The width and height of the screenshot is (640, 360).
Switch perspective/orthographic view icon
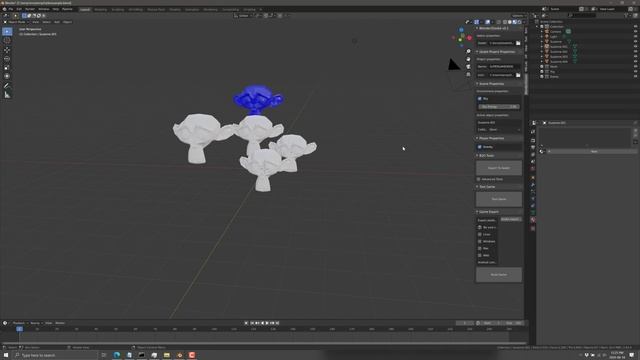pos(468,75)
